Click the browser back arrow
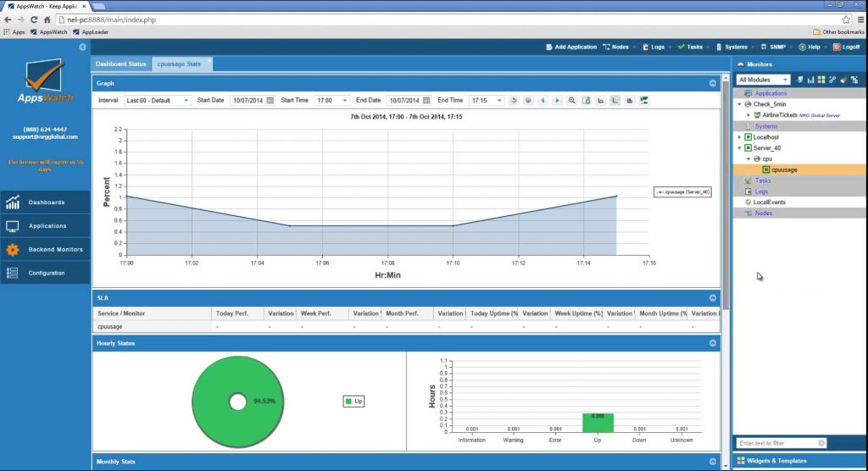This screenshot has height=471, width=868. [x=8, y=19]
